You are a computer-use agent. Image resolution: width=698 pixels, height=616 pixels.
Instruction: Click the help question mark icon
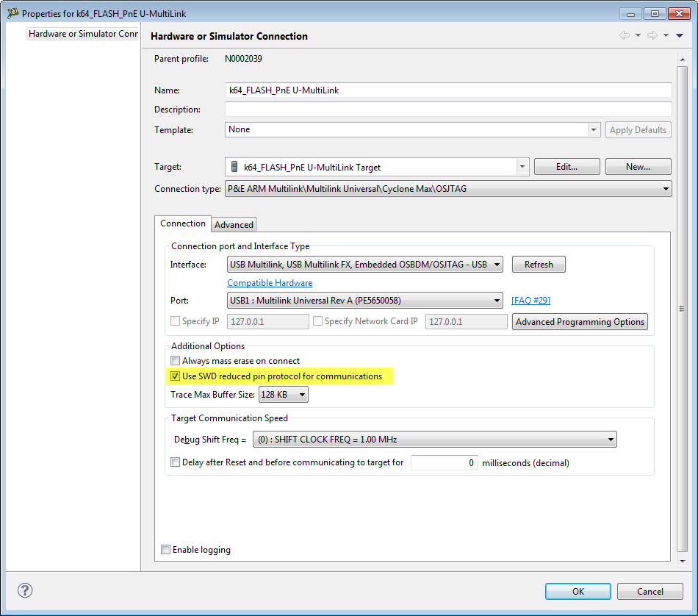coord(25,591)
